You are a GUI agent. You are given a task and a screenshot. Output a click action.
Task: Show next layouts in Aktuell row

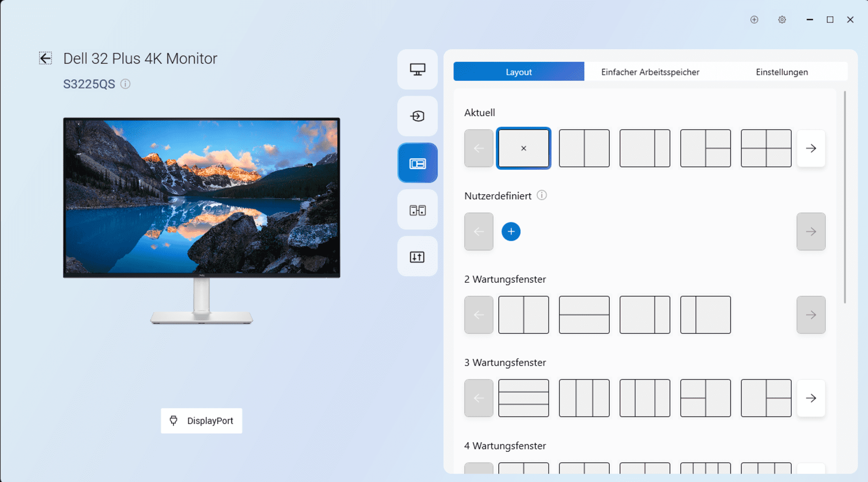click(x=811, y=148)
